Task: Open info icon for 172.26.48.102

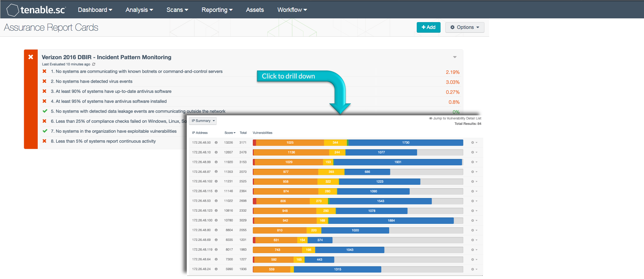Action: tap(216, 181)
